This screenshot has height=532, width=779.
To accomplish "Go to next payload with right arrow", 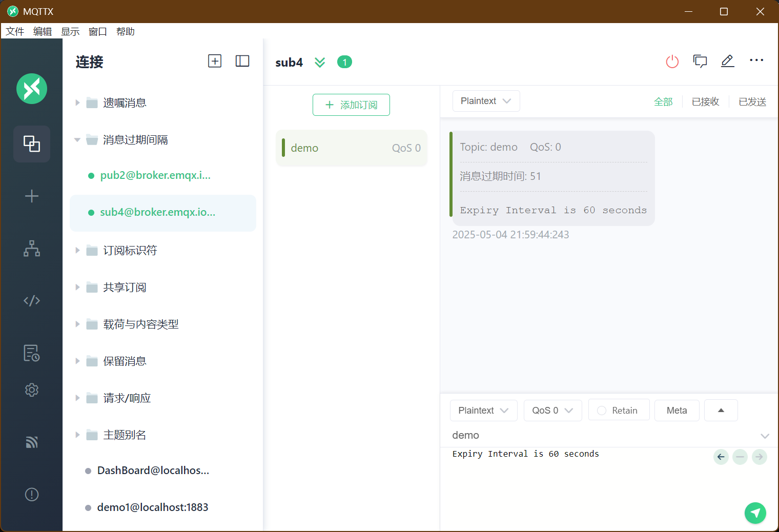I will point(760,457).
